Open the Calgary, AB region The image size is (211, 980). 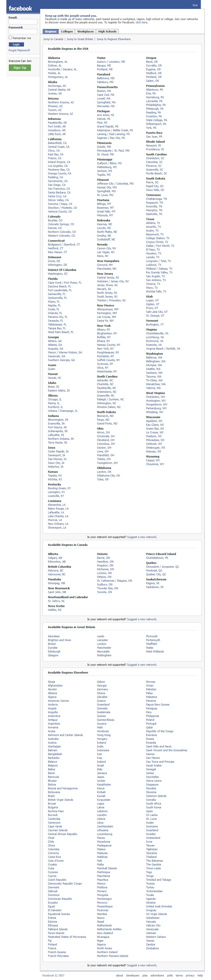click(x=55, y=558)
